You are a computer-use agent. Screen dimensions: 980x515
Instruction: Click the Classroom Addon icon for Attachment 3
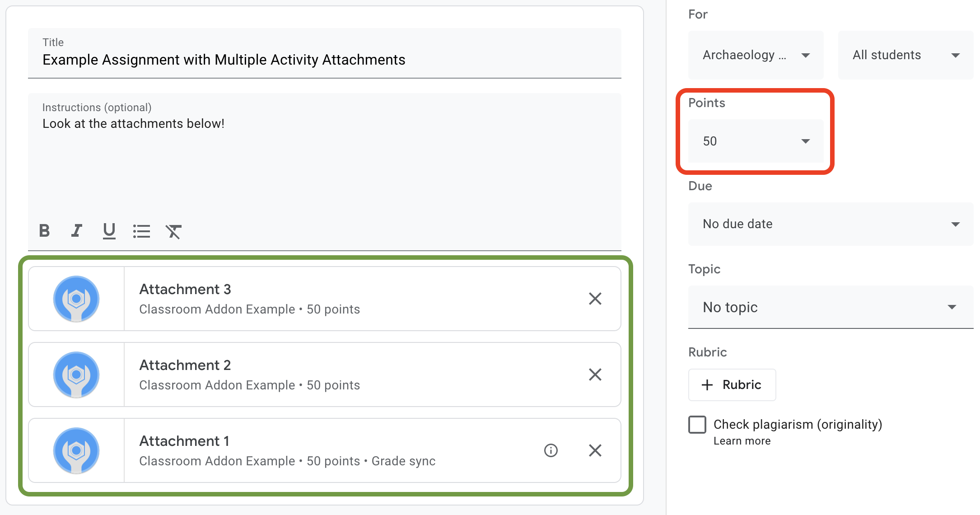coord(75,298)
